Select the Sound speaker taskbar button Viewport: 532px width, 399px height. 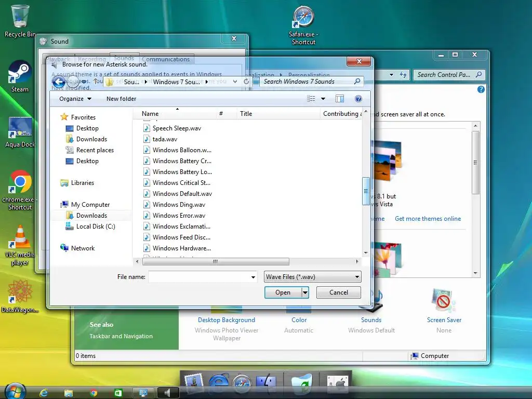[x=168, y=393]
